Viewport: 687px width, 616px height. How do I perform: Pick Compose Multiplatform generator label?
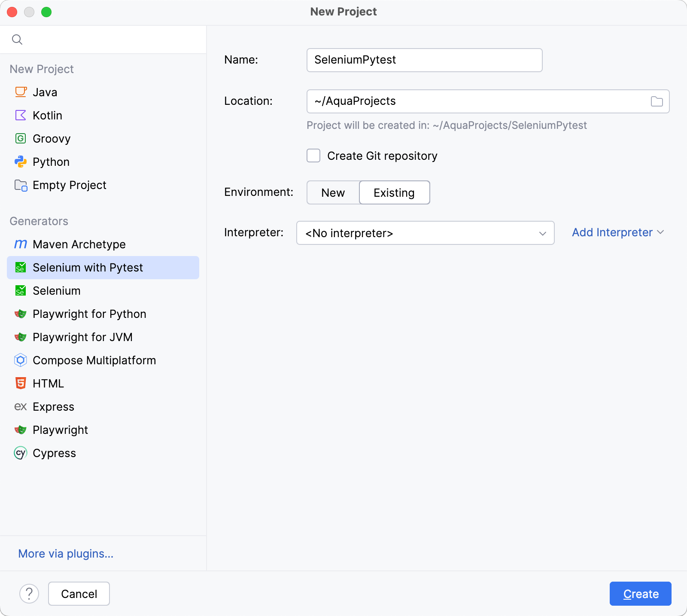click(x=94, y=360)
